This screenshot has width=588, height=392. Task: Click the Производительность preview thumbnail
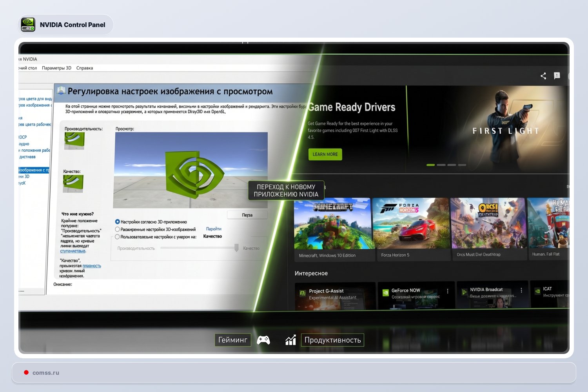(74, 141)
